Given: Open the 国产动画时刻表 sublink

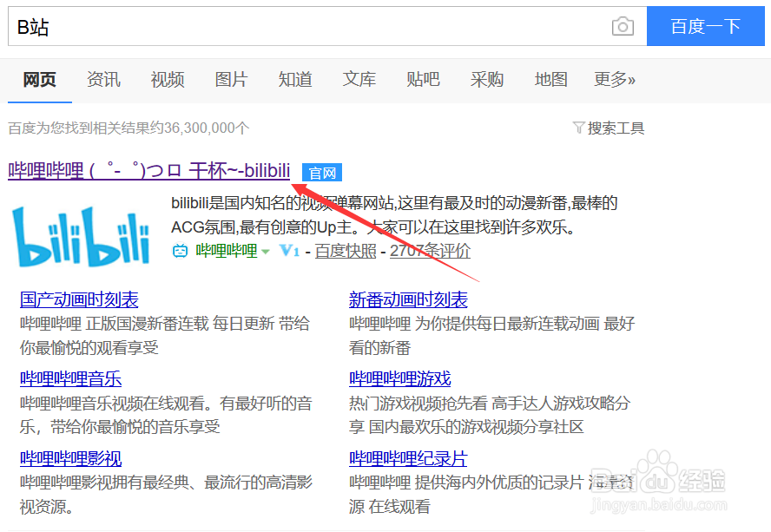Looking at the screenshot, I should coord(79,299).
